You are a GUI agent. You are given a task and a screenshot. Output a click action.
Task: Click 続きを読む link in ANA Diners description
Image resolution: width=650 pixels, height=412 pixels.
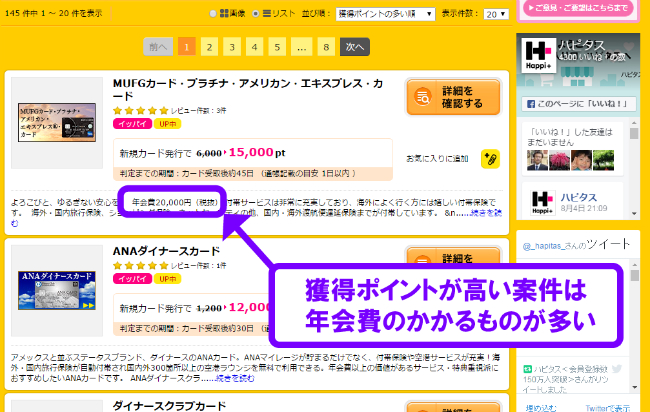tap(235, 378)
